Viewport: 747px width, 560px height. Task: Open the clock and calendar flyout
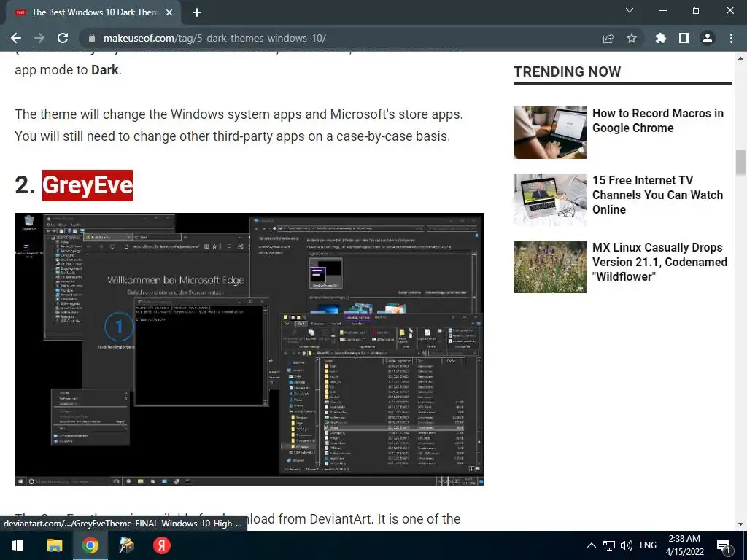[x=684, y=545]
